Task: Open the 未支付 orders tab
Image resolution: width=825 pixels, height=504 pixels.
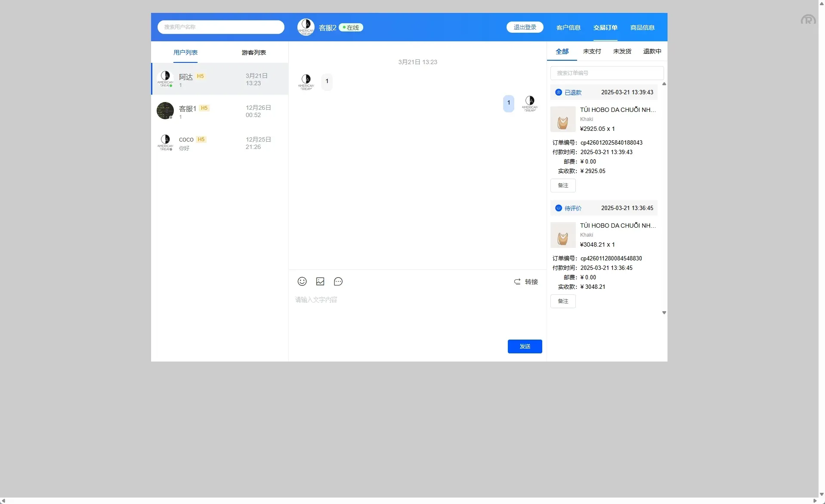Action: (x=592, y=51)
